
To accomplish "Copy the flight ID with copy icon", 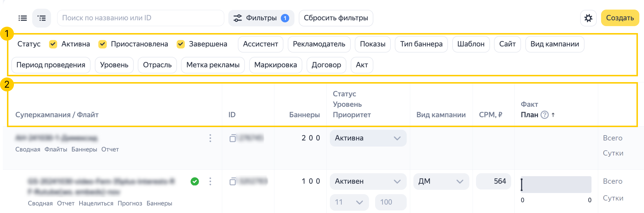I will [x=232, y=182].
